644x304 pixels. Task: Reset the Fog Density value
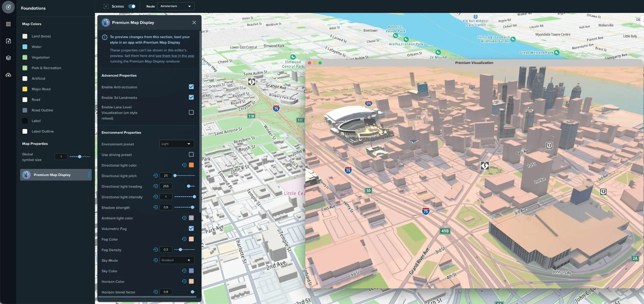(x=156, y=249)
